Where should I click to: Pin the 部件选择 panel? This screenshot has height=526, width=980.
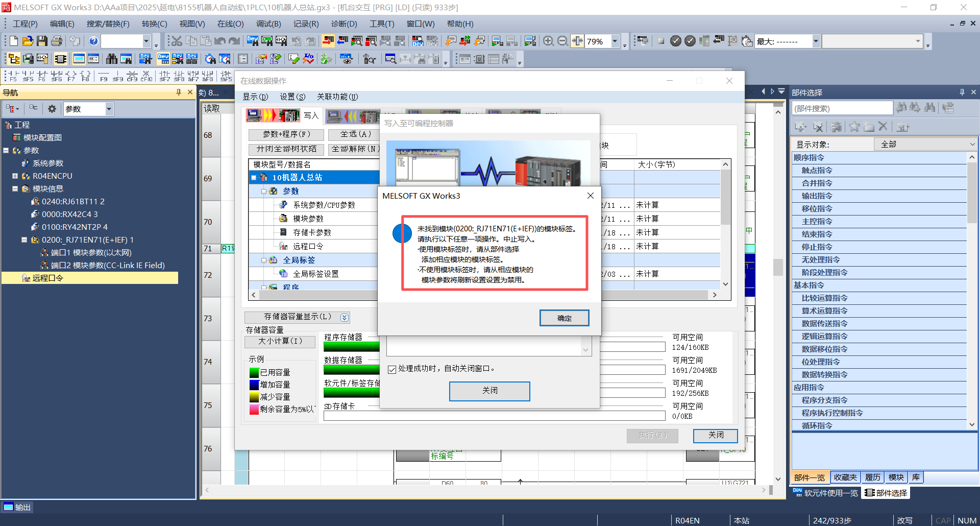[x=962, y=92]
